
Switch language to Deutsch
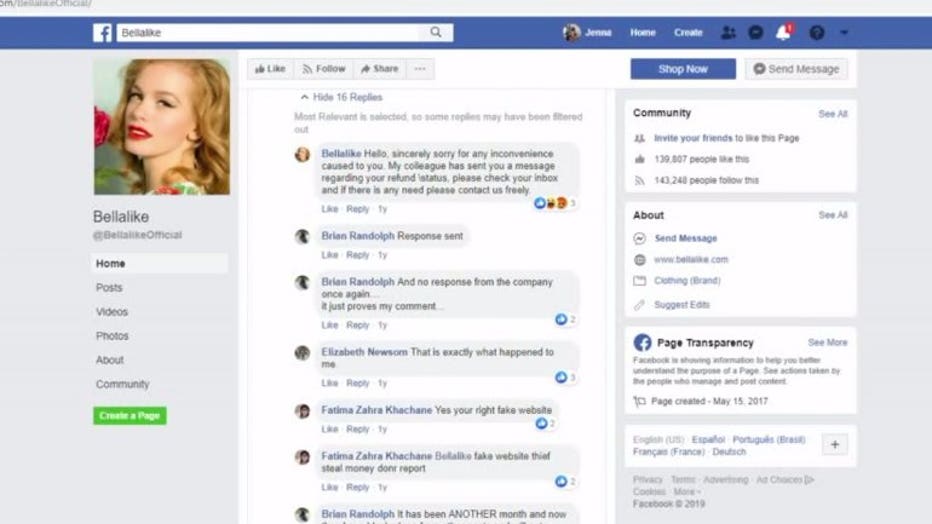point(729,452)
